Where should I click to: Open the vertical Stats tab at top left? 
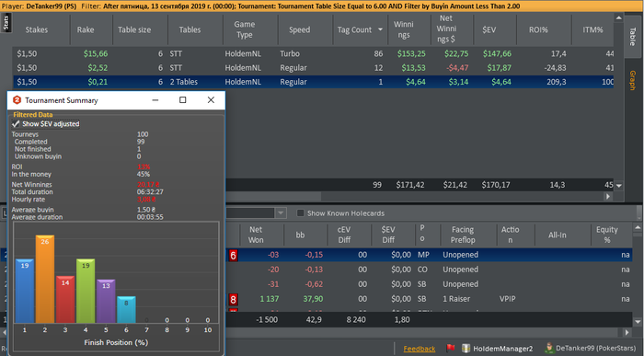coord(6,23)
